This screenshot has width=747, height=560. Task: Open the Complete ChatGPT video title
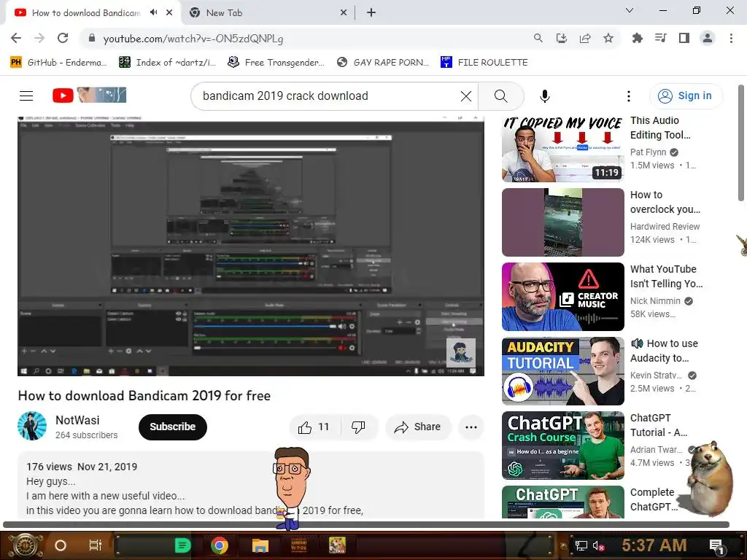654,499
